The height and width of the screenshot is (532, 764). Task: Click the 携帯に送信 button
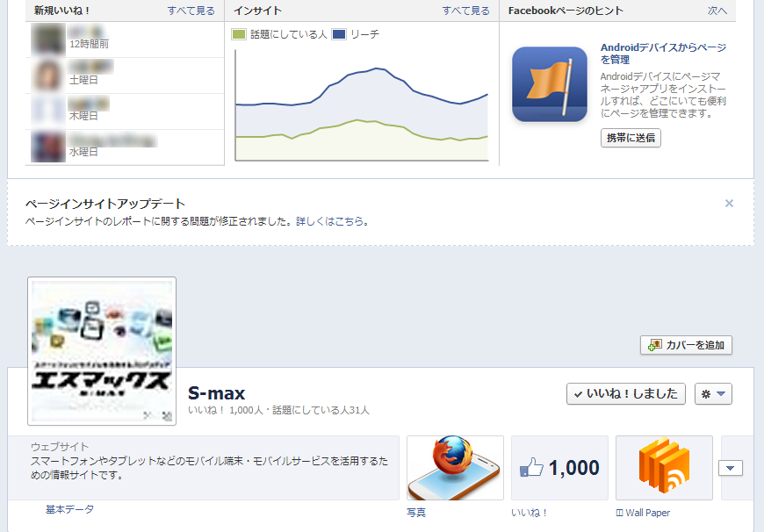[x=631, y=138]
